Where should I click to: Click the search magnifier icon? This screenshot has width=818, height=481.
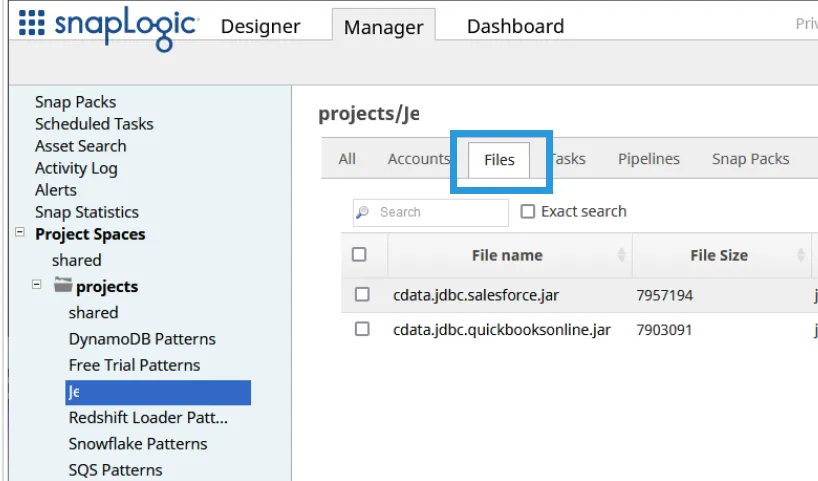coord(363,212)
